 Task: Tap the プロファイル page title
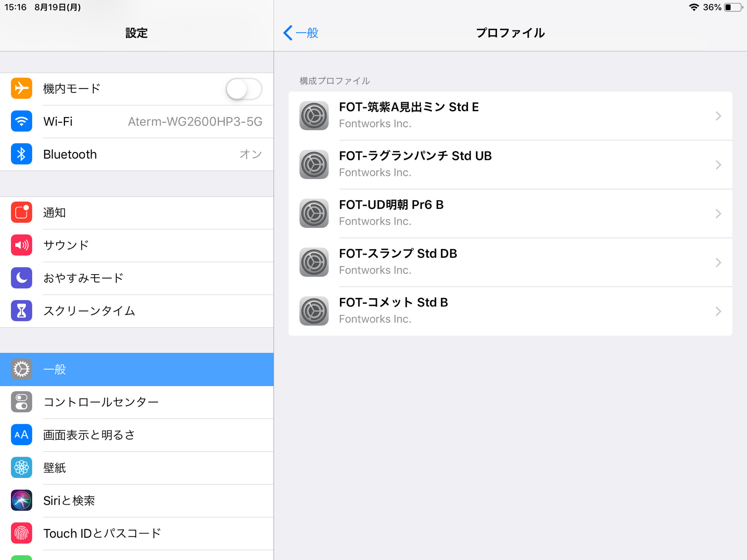pos(510,33)
